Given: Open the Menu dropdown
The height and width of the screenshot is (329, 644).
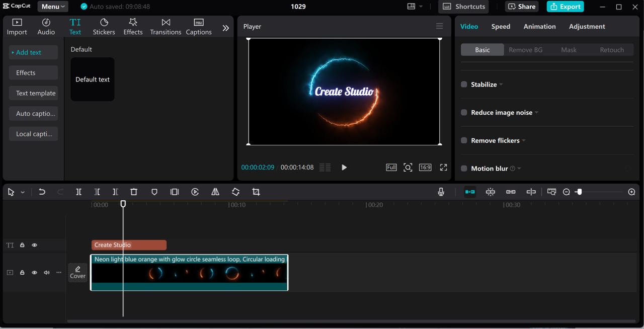Looking at the screenshot, I should click(x=53, y=7).
